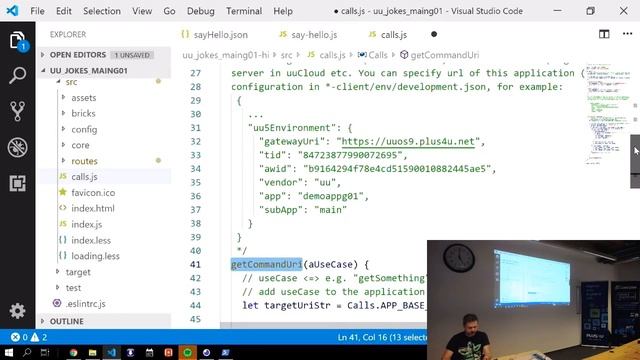
Task: Open calls.js in the file tree
Action: (x=84, y=177)
